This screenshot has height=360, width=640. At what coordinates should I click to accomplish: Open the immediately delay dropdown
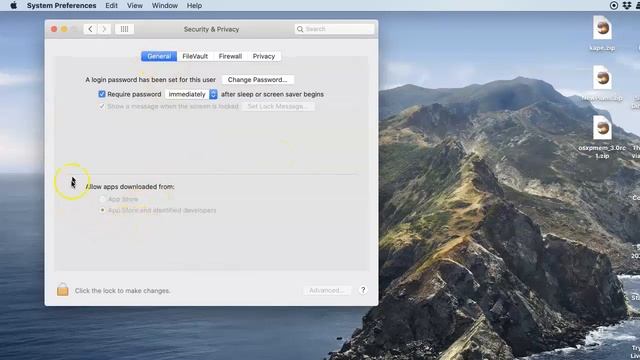point(191,94)
